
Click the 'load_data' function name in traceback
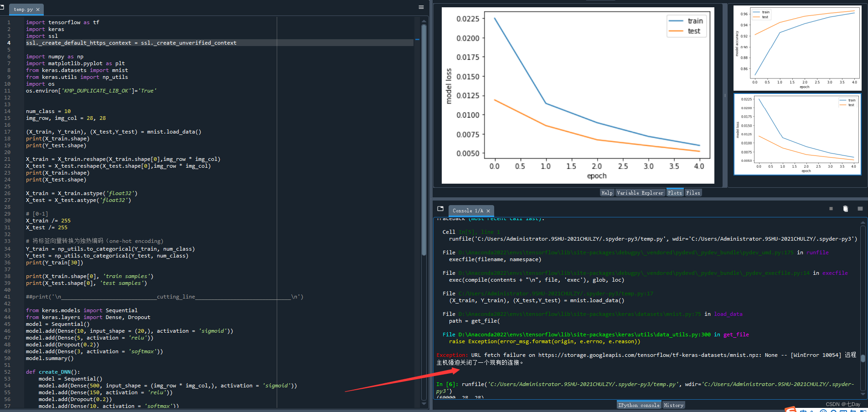pyautogui.click(x=728, y=314)
